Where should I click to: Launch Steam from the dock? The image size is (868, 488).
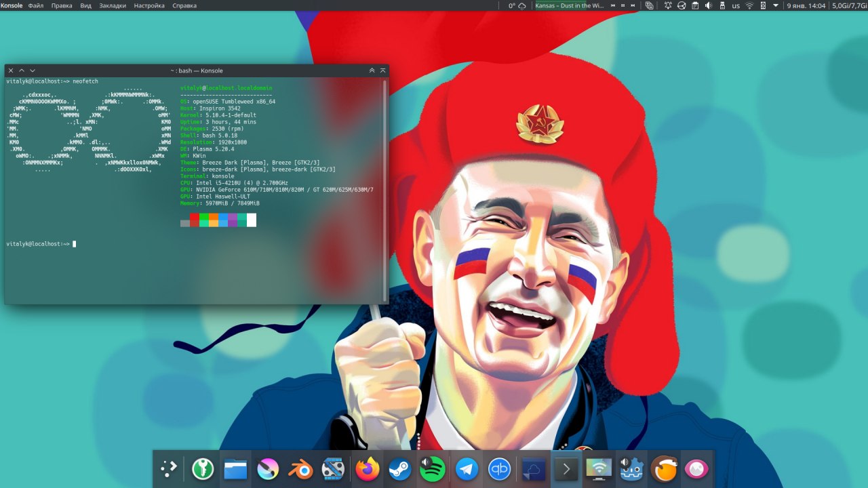pyautogui.click(x=400, y=469)
